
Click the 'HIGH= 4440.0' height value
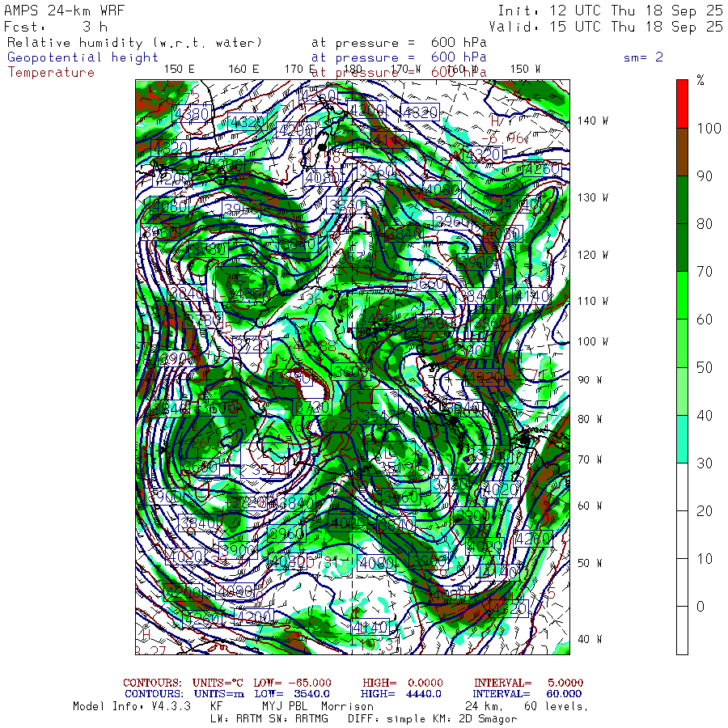point(401,694)
